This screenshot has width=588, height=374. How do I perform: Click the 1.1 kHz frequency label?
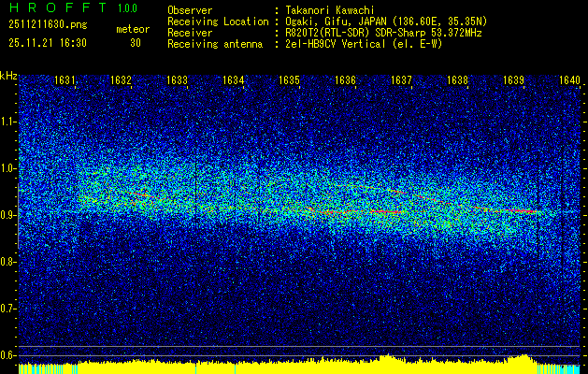tap(8, 122)
